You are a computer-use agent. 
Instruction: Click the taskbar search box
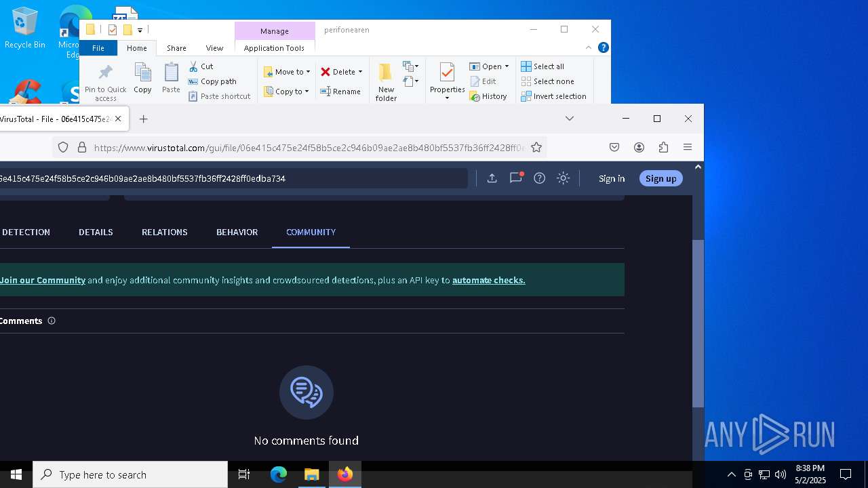tap(130, 474)
